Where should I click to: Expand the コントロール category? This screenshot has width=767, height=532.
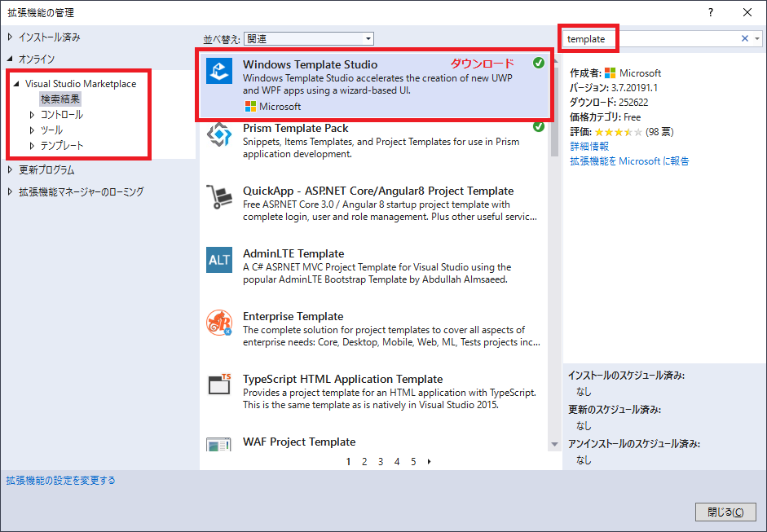(x=33, y=115)
